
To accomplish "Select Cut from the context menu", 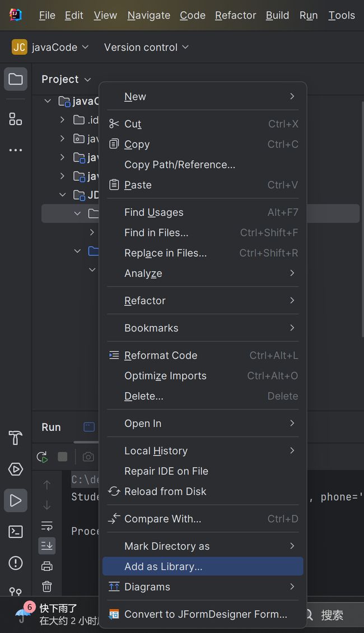I will pyautogui.click(x=203, y=124).
